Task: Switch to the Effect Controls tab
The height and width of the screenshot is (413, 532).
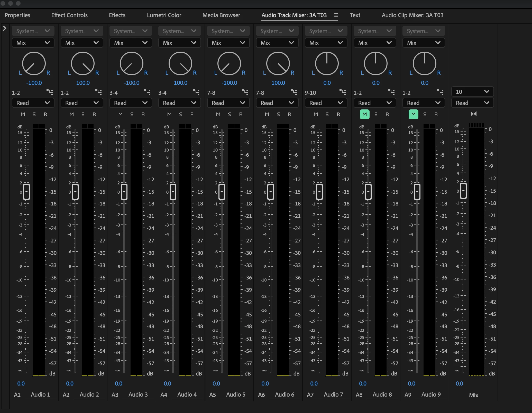Action: tap(69, 15)
